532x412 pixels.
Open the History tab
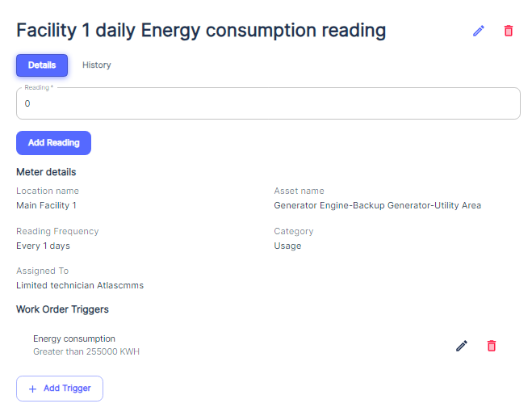[97, 65]
